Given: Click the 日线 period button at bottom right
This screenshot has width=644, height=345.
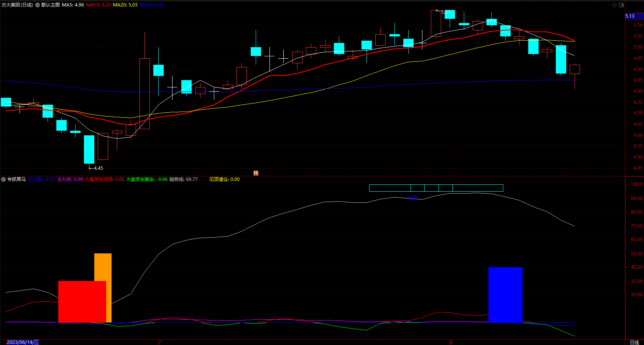Looking at the screenshot, I should point(634,342).
